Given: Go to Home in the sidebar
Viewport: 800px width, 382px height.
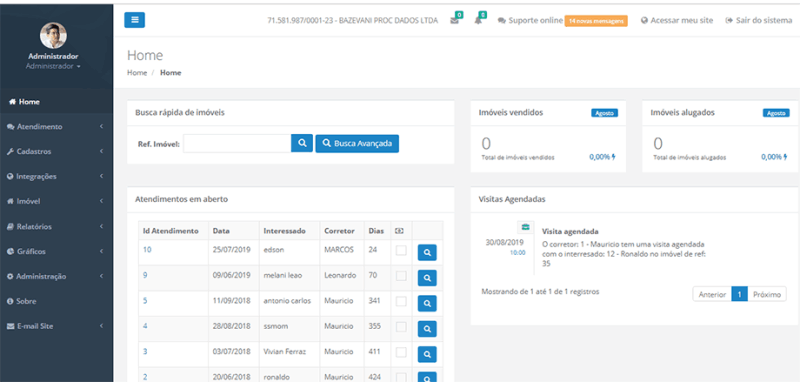Looking at the screenshot, I should pos(56,101).
